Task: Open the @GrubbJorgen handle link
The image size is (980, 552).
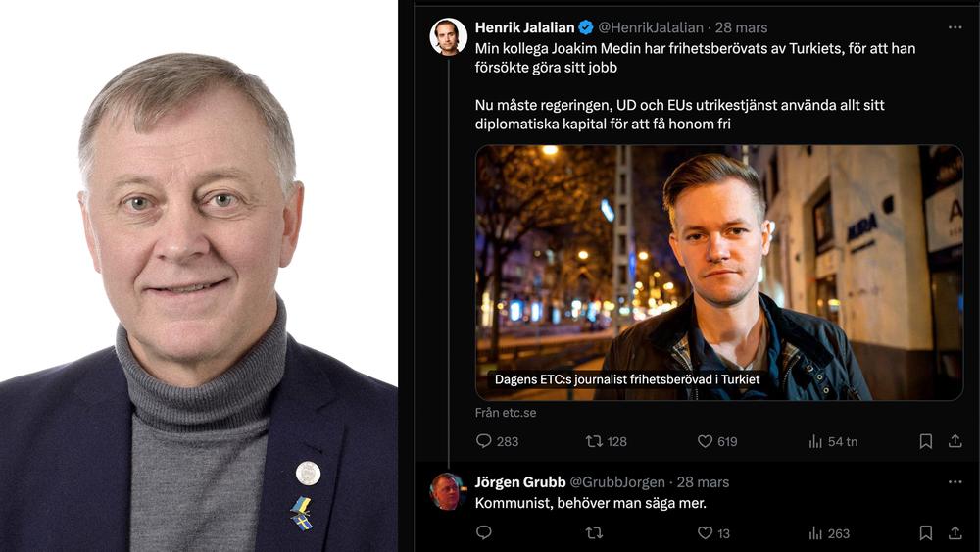Action: click(x=617, y=482)
